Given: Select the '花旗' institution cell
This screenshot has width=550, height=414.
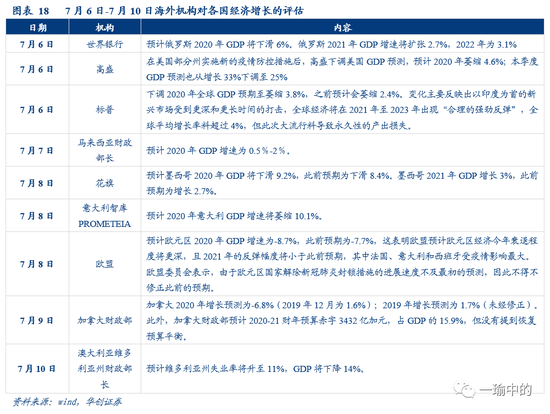Looking at the screenshot, I should click(105, 183).
